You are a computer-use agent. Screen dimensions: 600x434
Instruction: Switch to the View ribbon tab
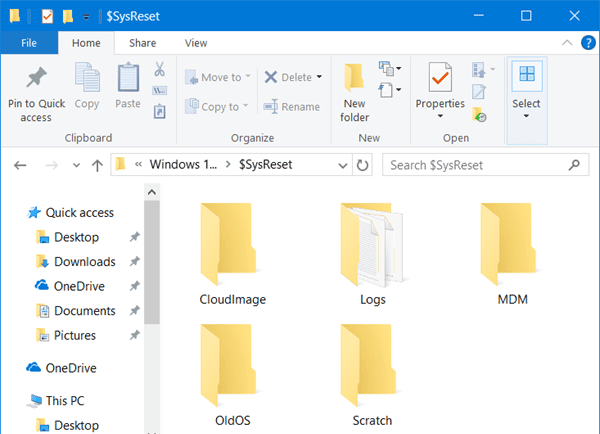pos(196,43)
